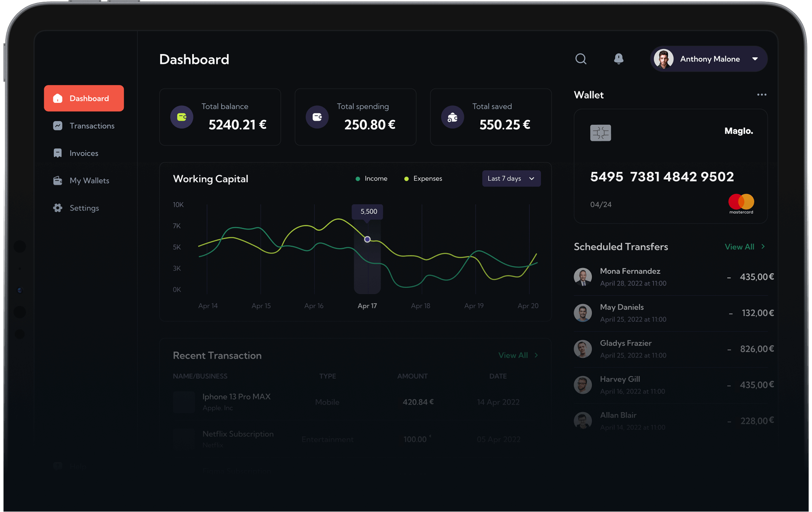Viewport: 812px width, 512px height.
Task: Open Wallet three-dot options menu
Action: coord(761,95)
